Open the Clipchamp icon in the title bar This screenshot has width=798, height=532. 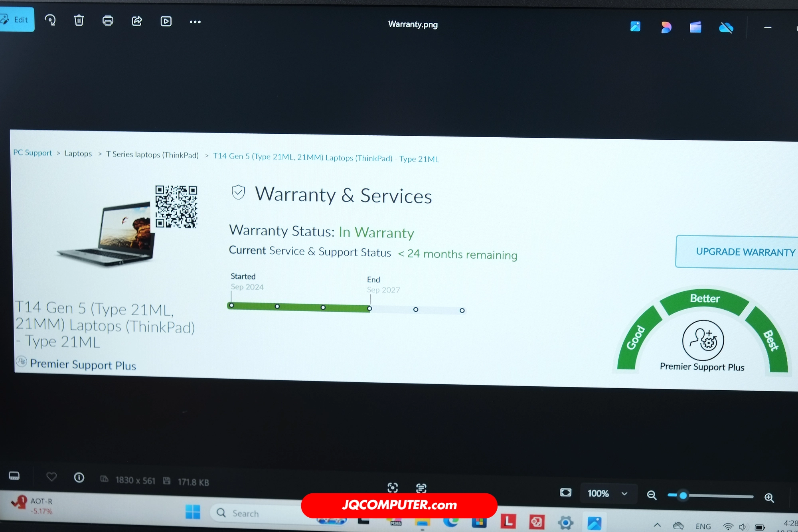point(695,27)
